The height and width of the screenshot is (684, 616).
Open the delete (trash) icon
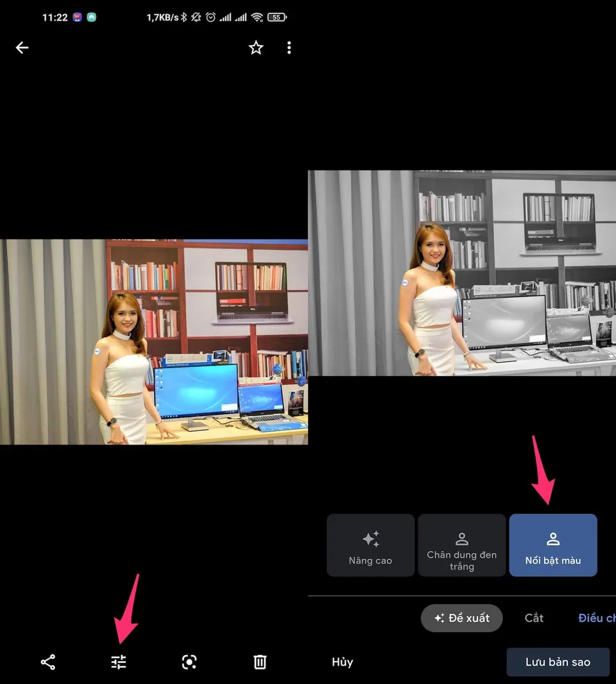coord(259,662)
